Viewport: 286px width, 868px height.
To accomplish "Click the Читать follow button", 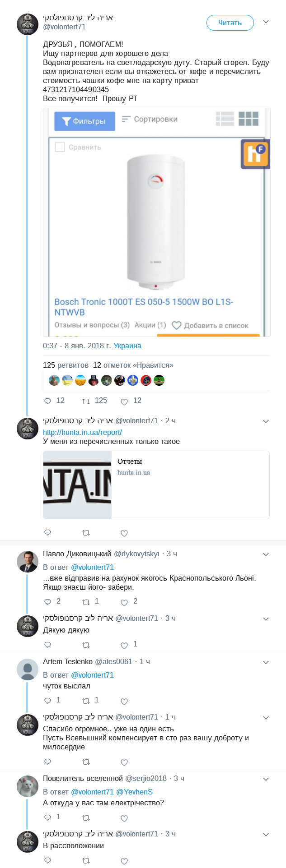I will 230,23.
